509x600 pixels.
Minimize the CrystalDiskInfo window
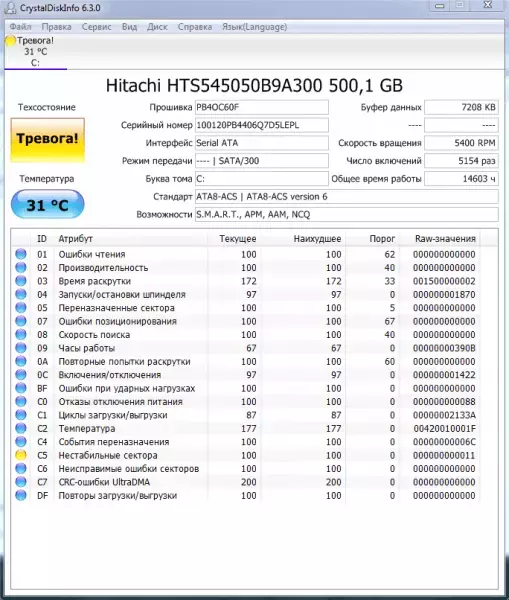coord(440,6)
